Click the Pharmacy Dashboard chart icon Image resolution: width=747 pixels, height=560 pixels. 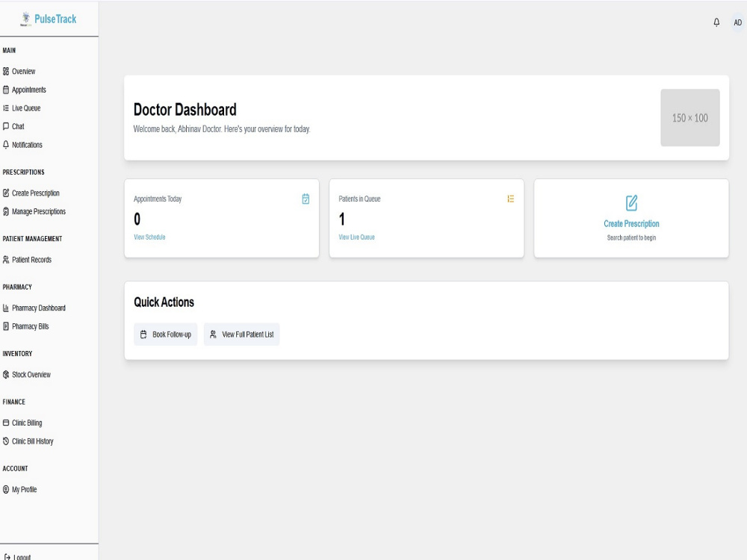(x=6, y=308)
